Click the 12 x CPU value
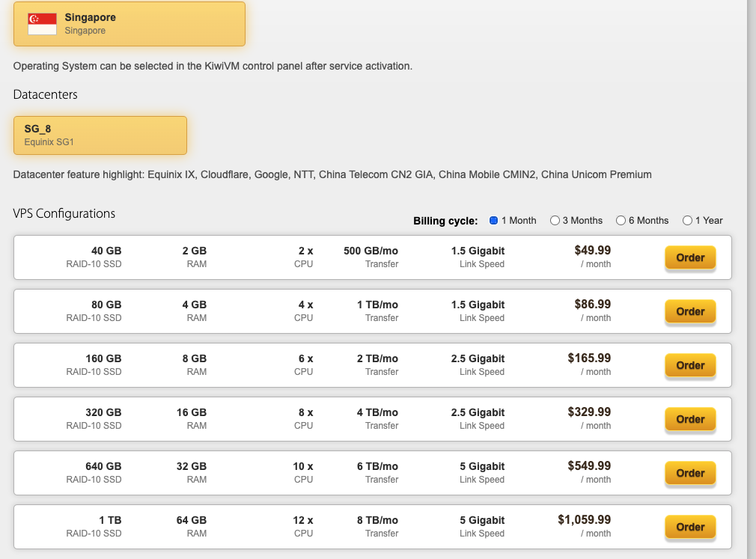 [303, 521]
